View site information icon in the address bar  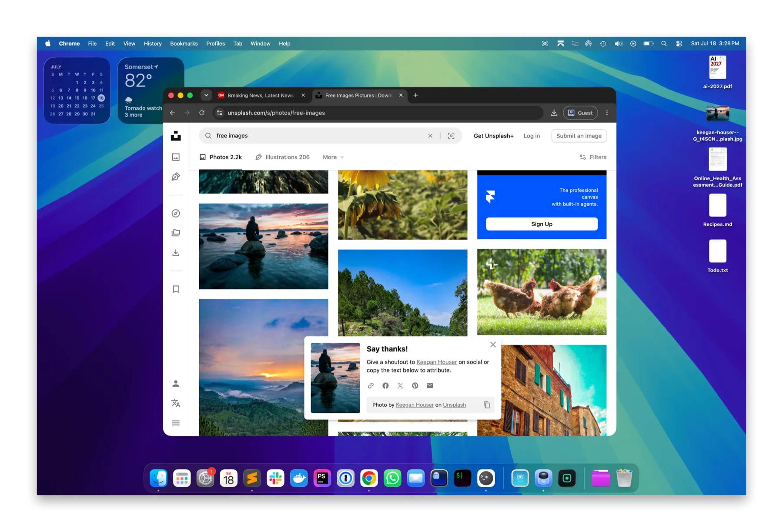[220, 113]
